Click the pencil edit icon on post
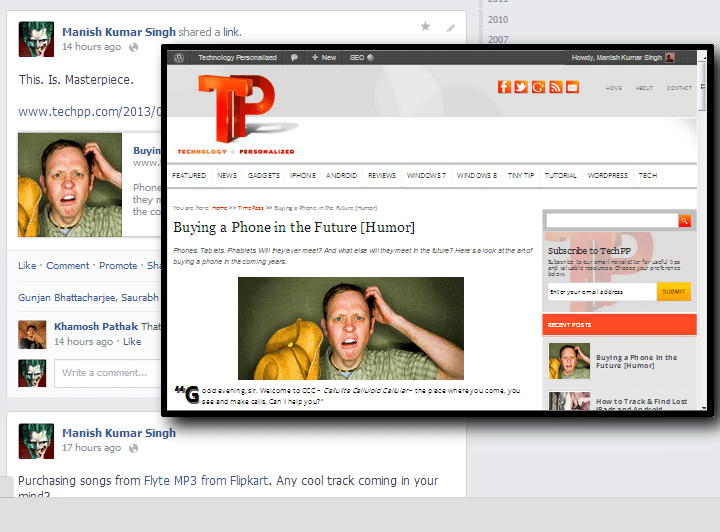720x532 pixels. (450, 28)
